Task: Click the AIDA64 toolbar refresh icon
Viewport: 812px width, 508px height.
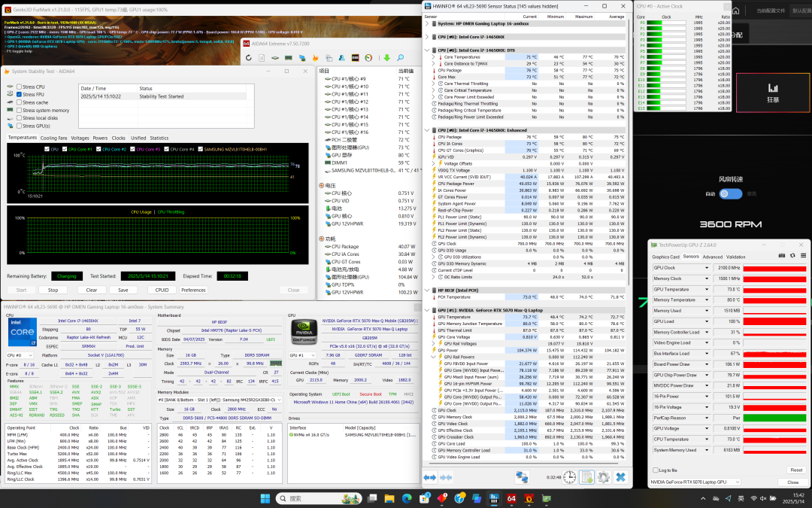Action: coord(249,57)
